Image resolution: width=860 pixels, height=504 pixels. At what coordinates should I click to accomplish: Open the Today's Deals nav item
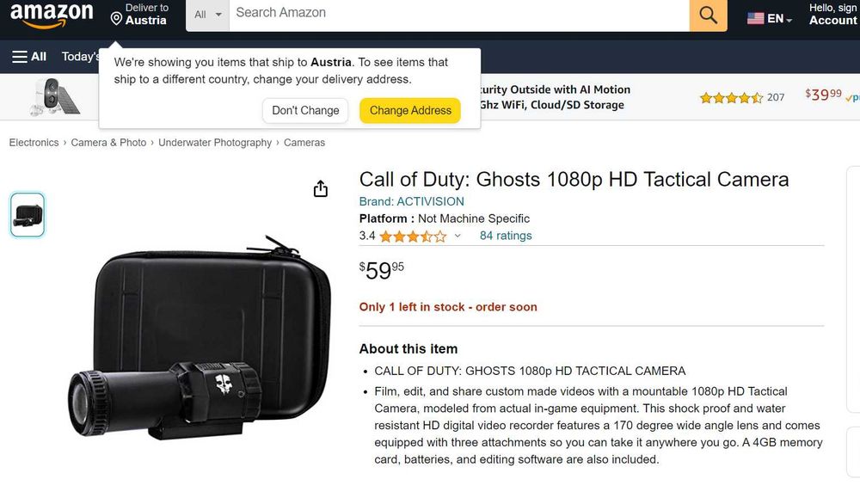tap(80, 57)
